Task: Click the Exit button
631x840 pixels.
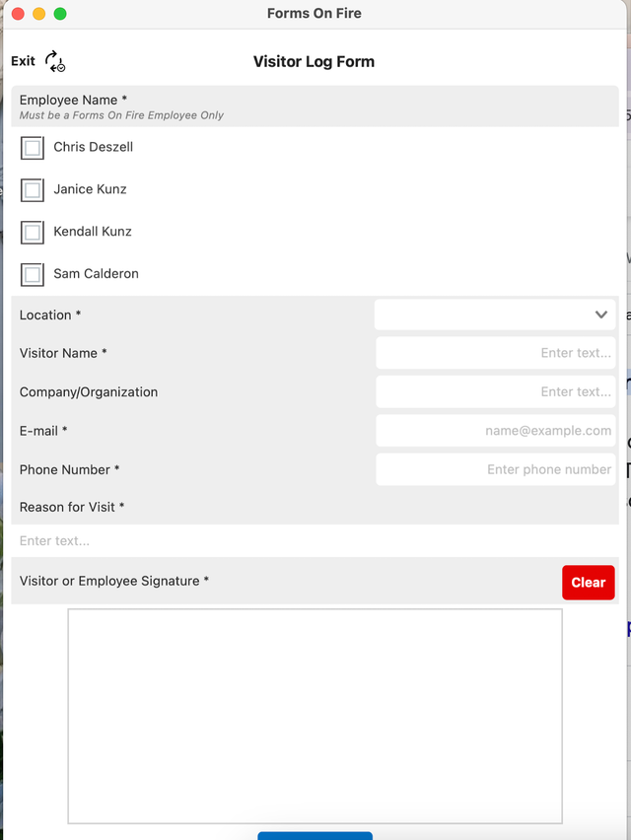Action: (x=23, y=61)
